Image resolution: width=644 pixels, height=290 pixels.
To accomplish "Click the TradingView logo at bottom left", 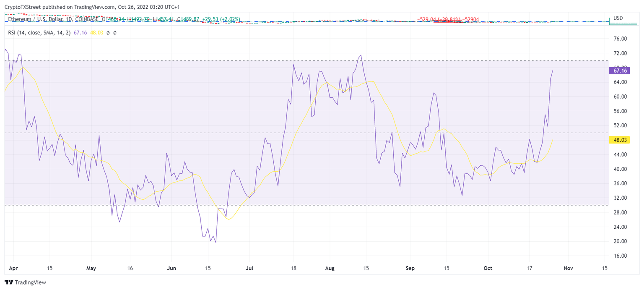I will [x=25, y=282].
